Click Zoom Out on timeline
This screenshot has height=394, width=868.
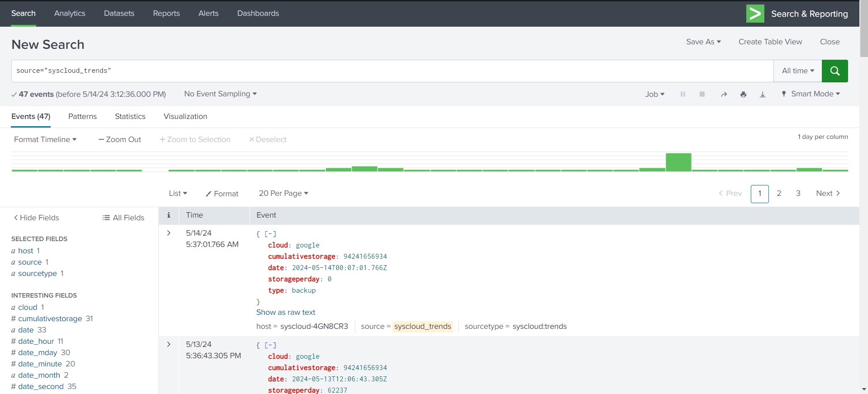pos(120,139)
